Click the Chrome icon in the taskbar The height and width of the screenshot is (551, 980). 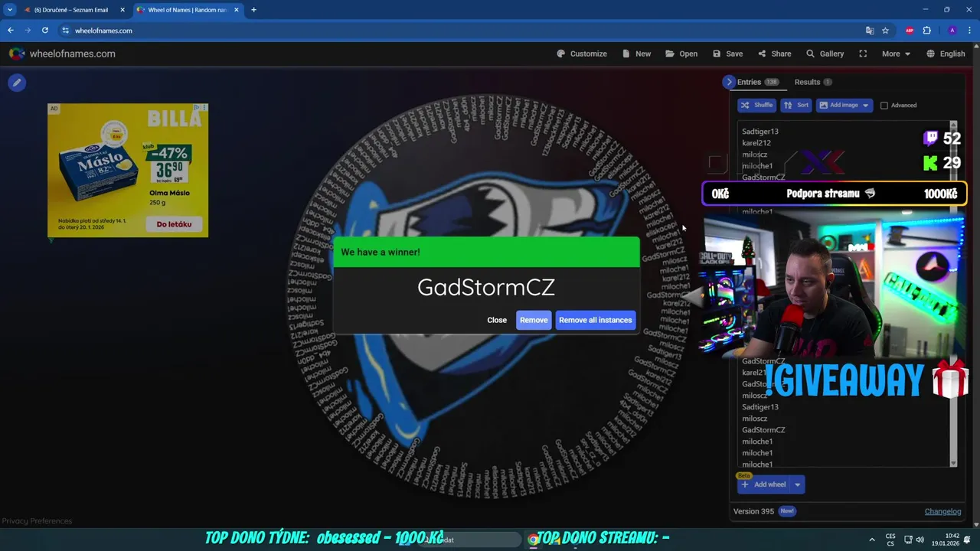tap(534, 540)
